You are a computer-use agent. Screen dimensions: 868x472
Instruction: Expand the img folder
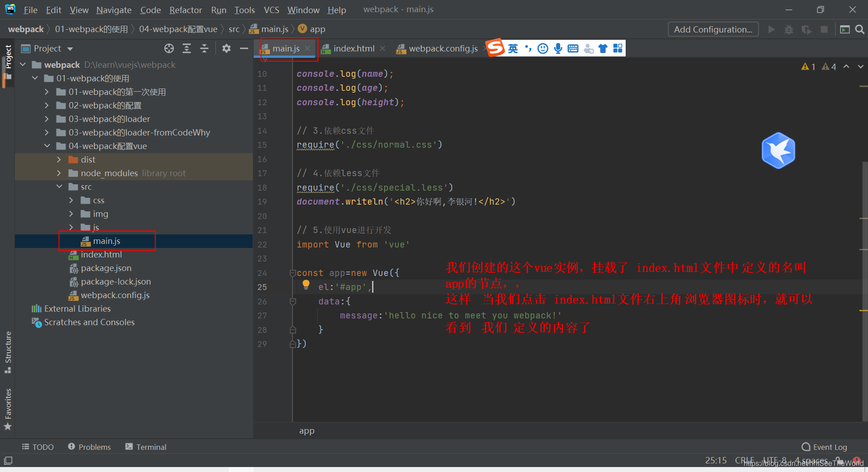[71, 214]
